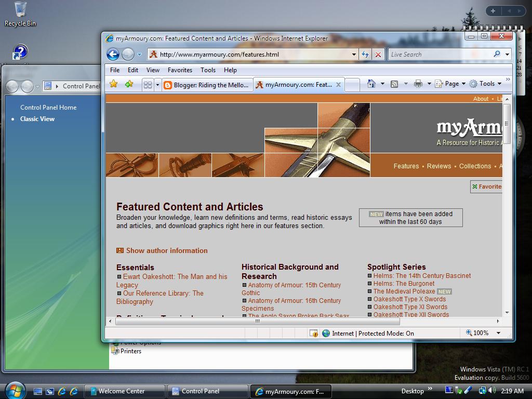Click the Live Search magnifier icon
This screenshot has width=532, height=399.
(x=497, y=54)
